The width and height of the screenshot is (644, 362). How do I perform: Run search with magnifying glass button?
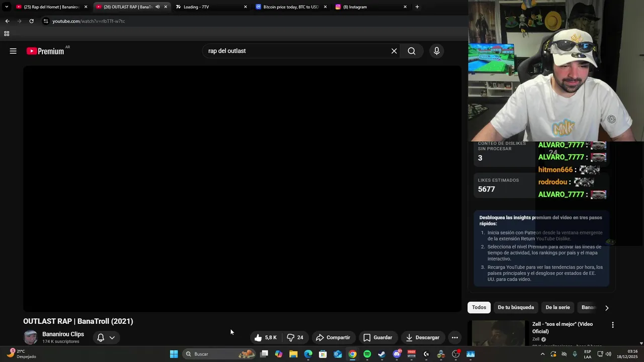coord(412,51)
